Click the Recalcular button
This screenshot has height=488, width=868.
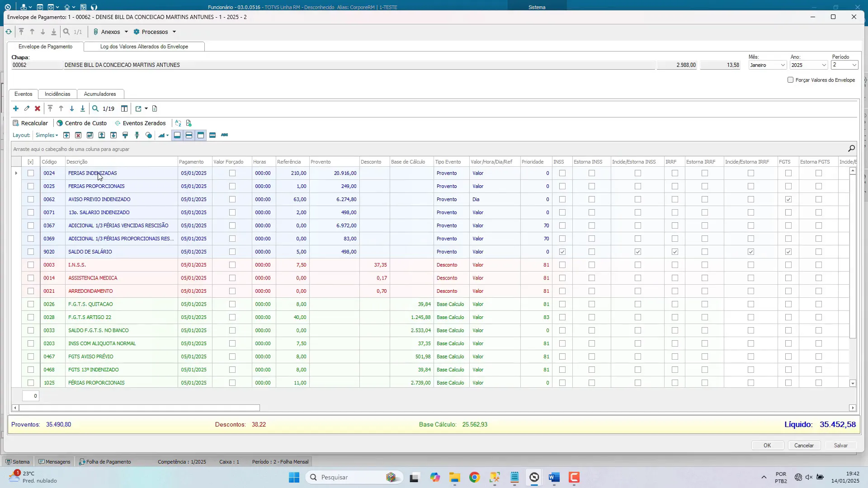pos(30,123)
